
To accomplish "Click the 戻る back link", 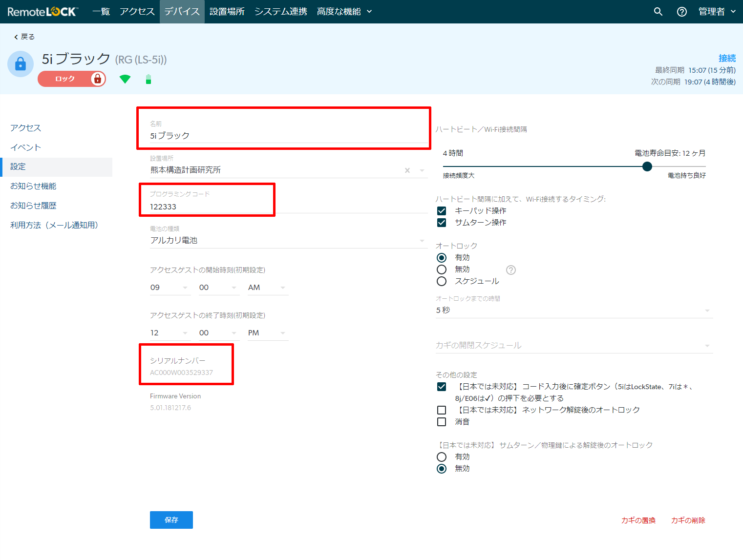I will [x=24, y=37].
